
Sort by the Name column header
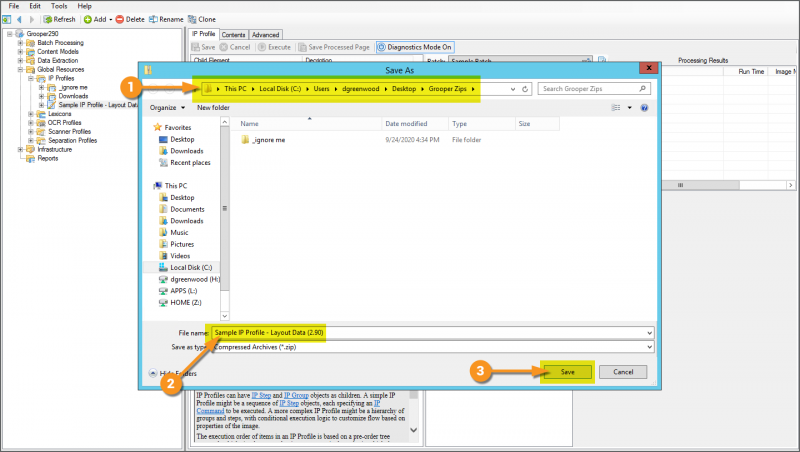pos(309,123)
